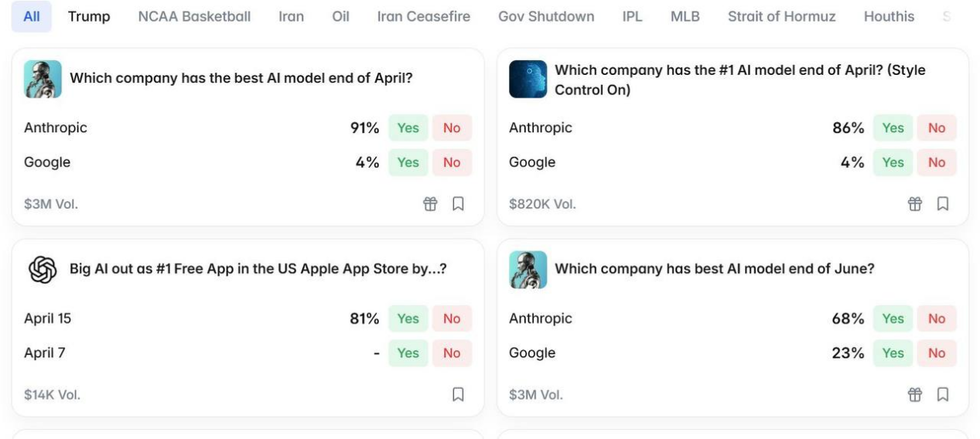The height and width of the screenshot is (439, 980).
Task: Buy Yes for April 15 at 81%
Action: pyautogui.click(x=408, y=319)
